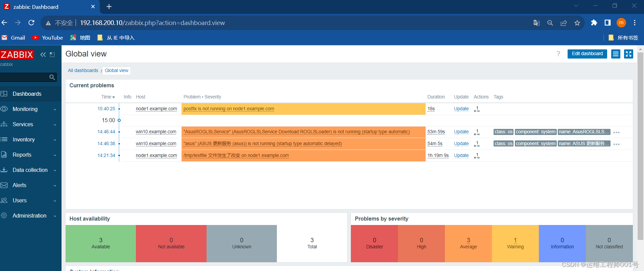
Task: Click the sidebar search magnifier icon
Action: pyautogui.click(x=52, y=77)
